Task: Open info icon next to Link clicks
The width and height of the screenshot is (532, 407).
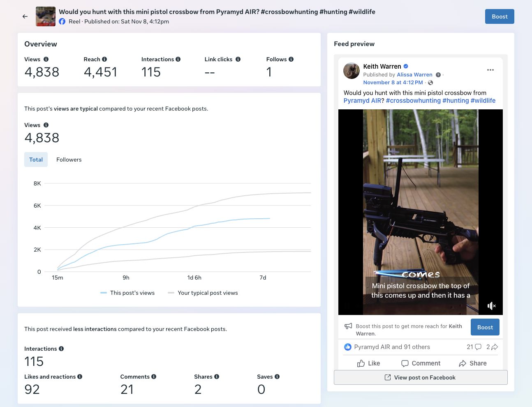Action: (x=238, y=59)
